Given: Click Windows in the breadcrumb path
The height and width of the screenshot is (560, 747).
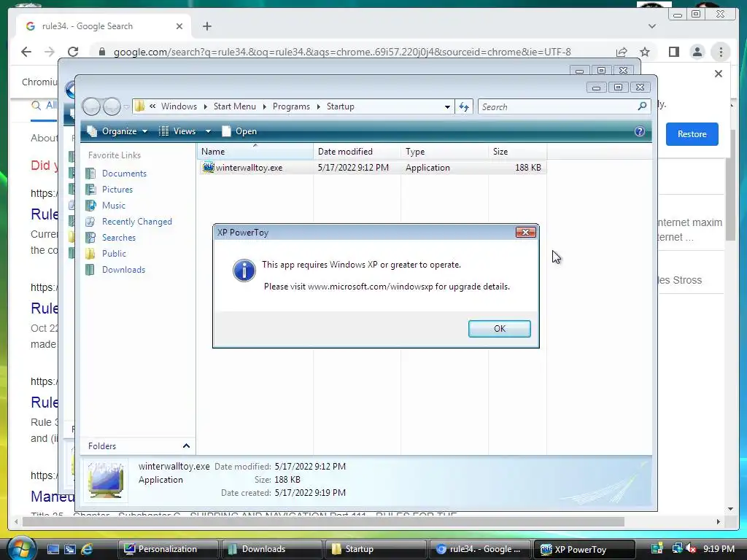Looking at the screenshot, I should [x=179, y=106].
